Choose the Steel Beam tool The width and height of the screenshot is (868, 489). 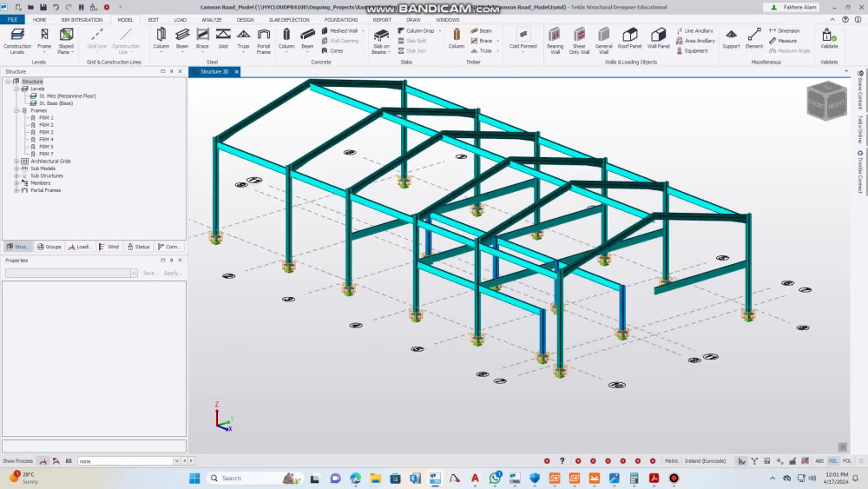click(x=182, y=39)
